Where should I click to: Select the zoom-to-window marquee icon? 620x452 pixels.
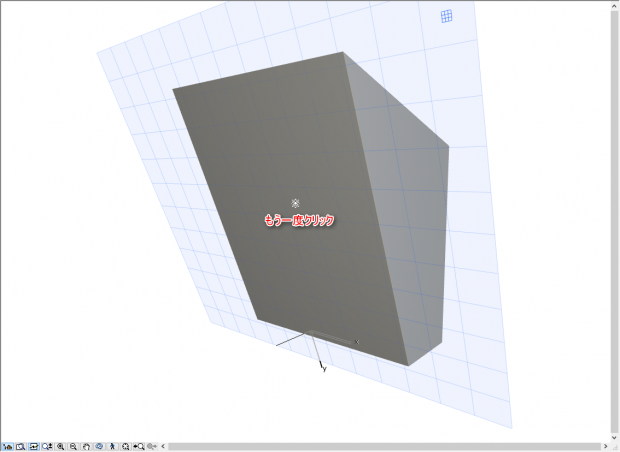tap(21, 446)
